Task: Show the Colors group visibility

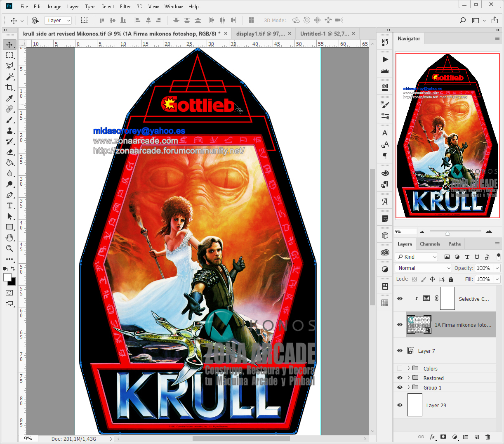Action: [399, 368]
